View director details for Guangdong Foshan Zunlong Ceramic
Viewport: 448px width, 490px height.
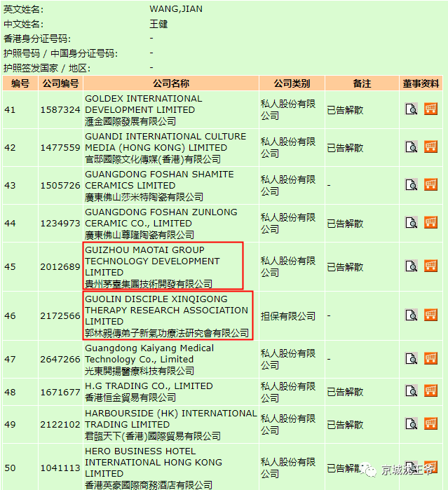412,223
